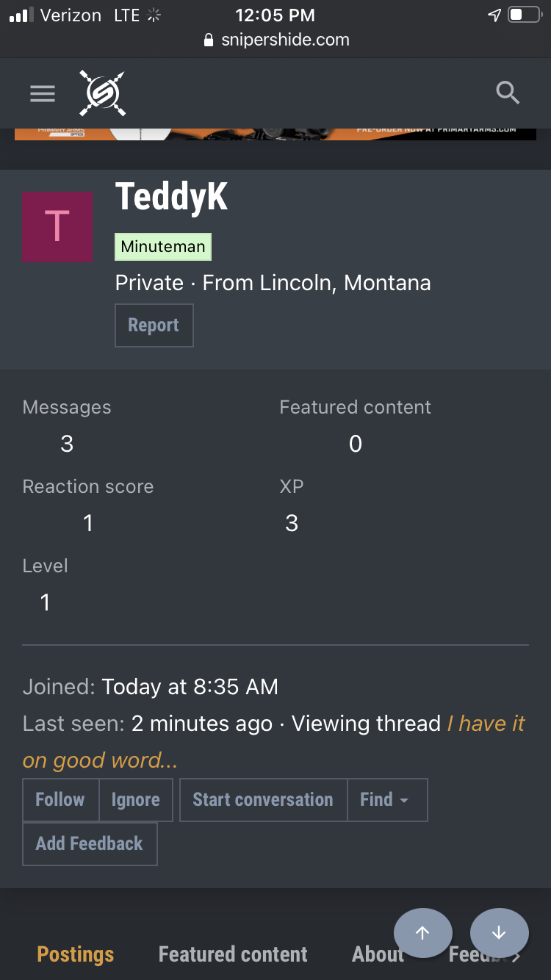The image size is (551, 980).
Task: Click the Add Feedback button
Action: (x=90, y=843)
